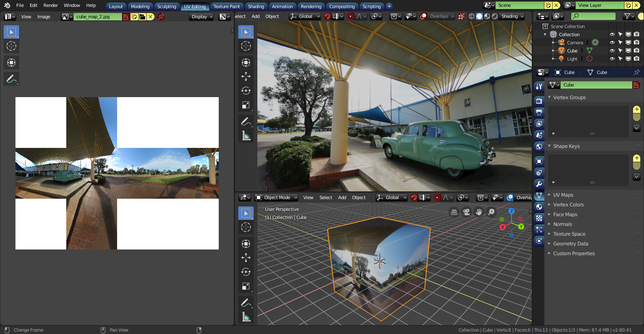Click the Cube object icon in the outliner
Screen dimensions: 644x334
pos(561,51)
